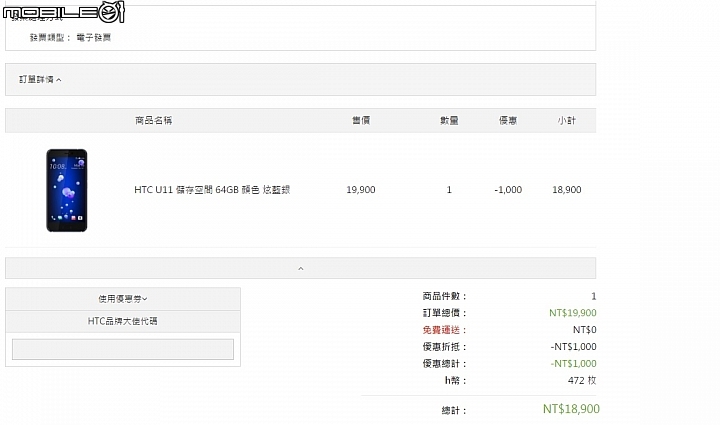Image resolution: width=720 pixels, height=425 pixels.
Task: Click the 總計 label
Action: coord(454,410)
